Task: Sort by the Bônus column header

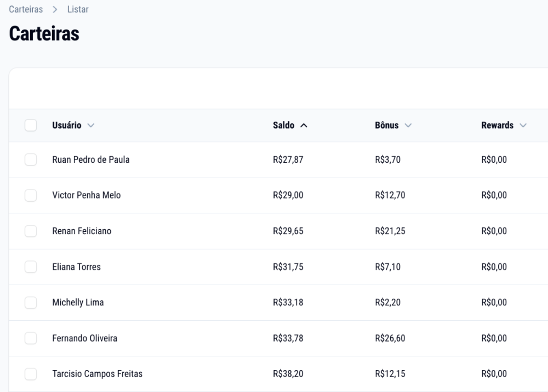Action: 386,125
